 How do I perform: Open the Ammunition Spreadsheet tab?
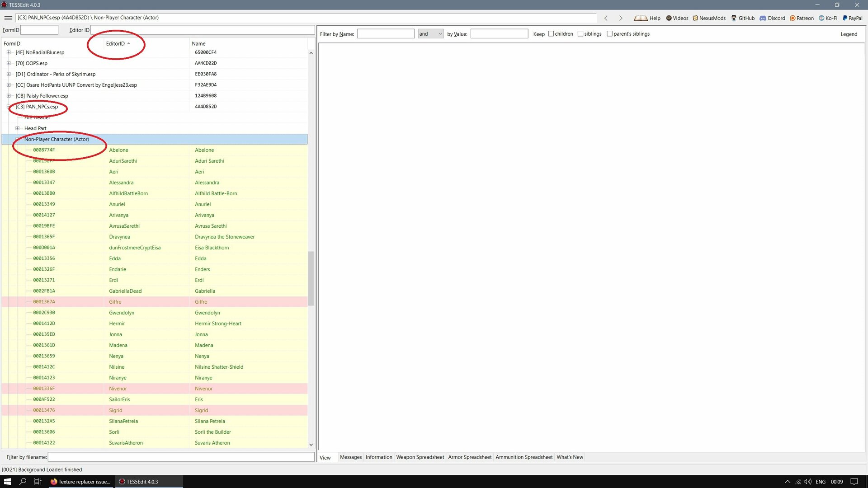coord(524,457)
